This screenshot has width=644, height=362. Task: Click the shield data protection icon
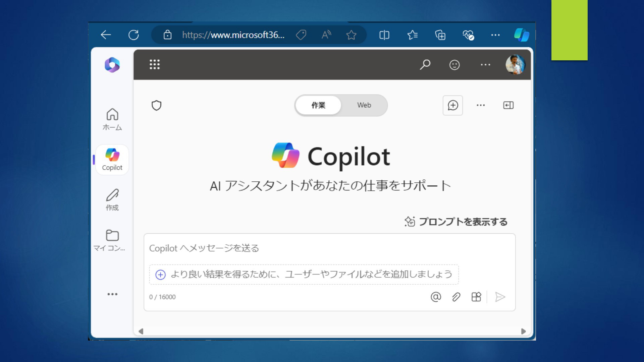(x=157, y=105)
